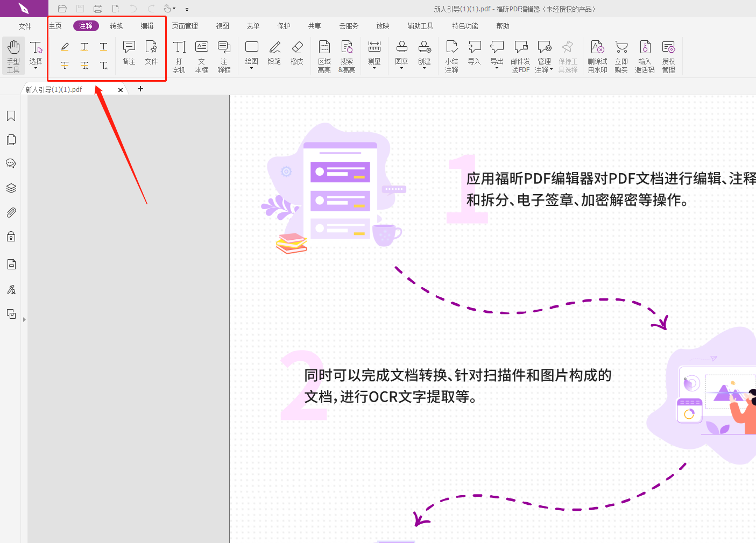This screenshot has width=756, height=543.
Task: Choose the Replace text markup tool
Action: tap(84, 66)
